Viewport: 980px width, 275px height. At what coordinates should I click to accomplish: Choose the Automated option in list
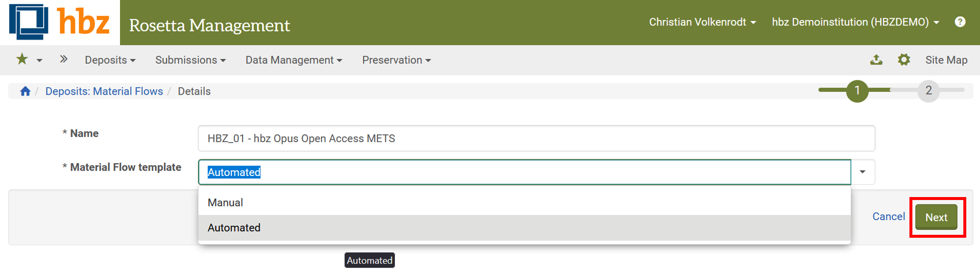tap(234, 227)
